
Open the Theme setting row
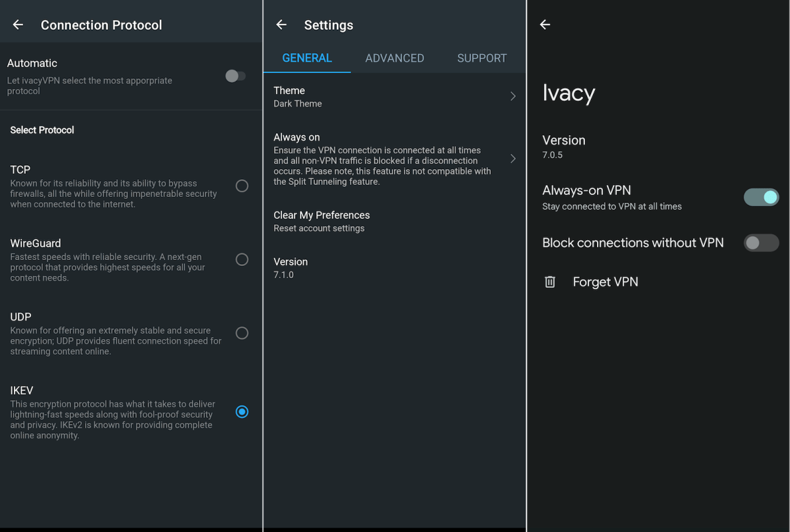[x=395, y=96]
